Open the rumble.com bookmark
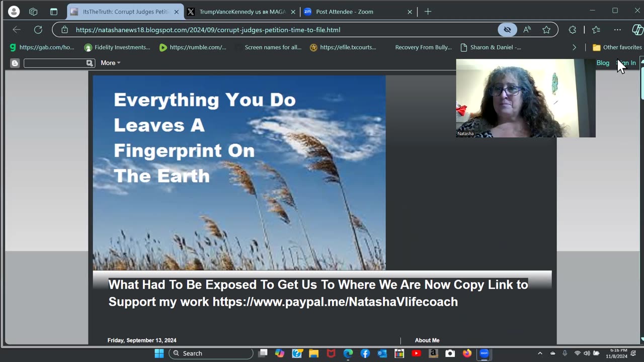The width and height of the screenshot is (644, 362). (x=193, y=47)
